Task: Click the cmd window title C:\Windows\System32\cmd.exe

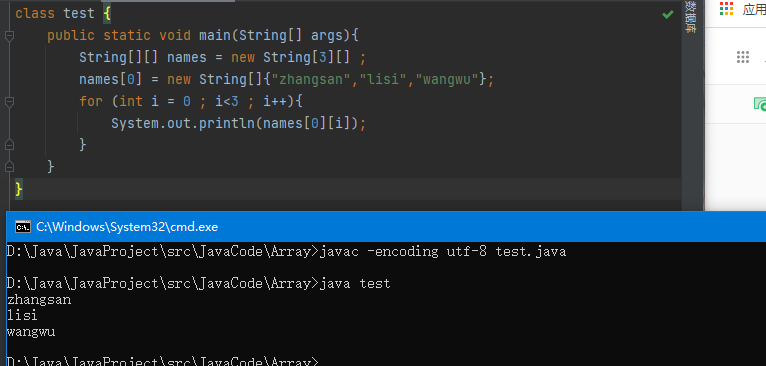Action: (x=127, y=227)
